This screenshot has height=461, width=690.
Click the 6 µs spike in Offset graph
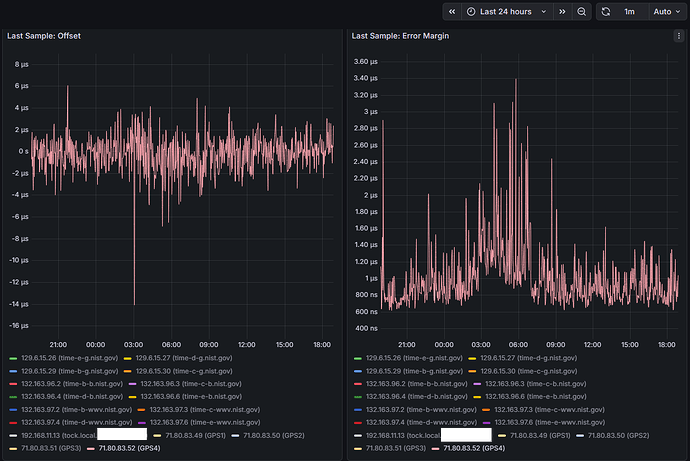[67, 88]
